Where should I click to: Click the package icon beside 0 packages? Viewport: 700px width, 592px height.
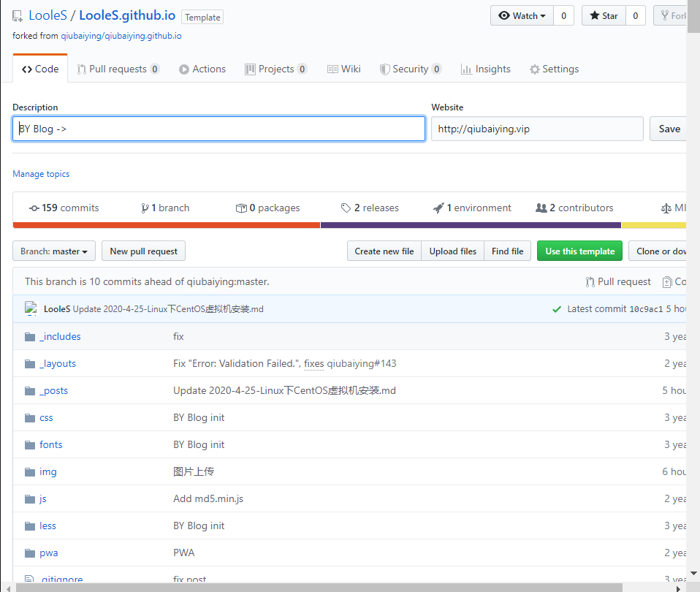(x=241, y=208)
